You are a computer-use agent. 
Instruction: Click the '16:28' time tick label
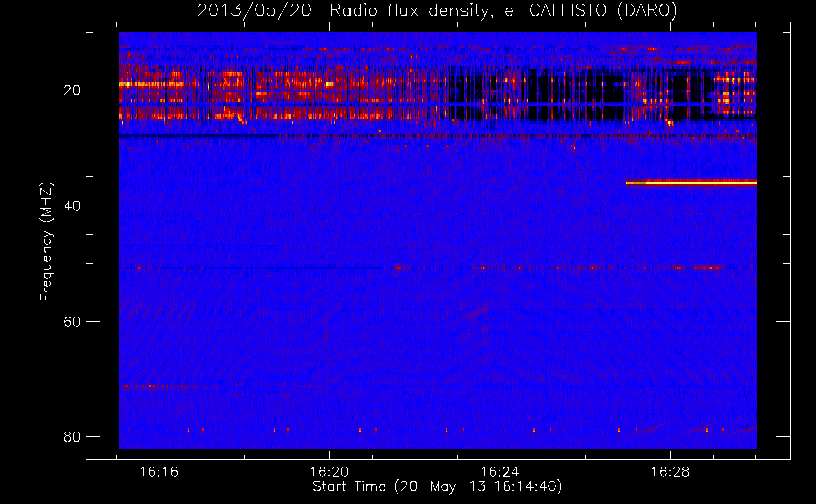(x=670, y=472)
